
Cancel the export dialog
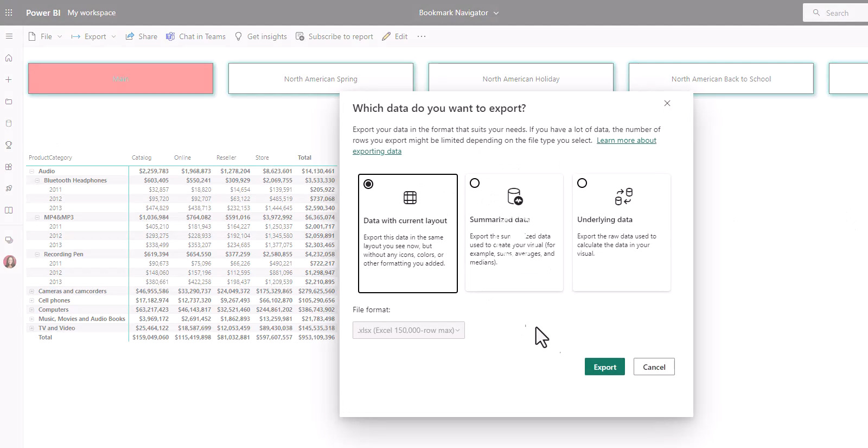(654, 367)
